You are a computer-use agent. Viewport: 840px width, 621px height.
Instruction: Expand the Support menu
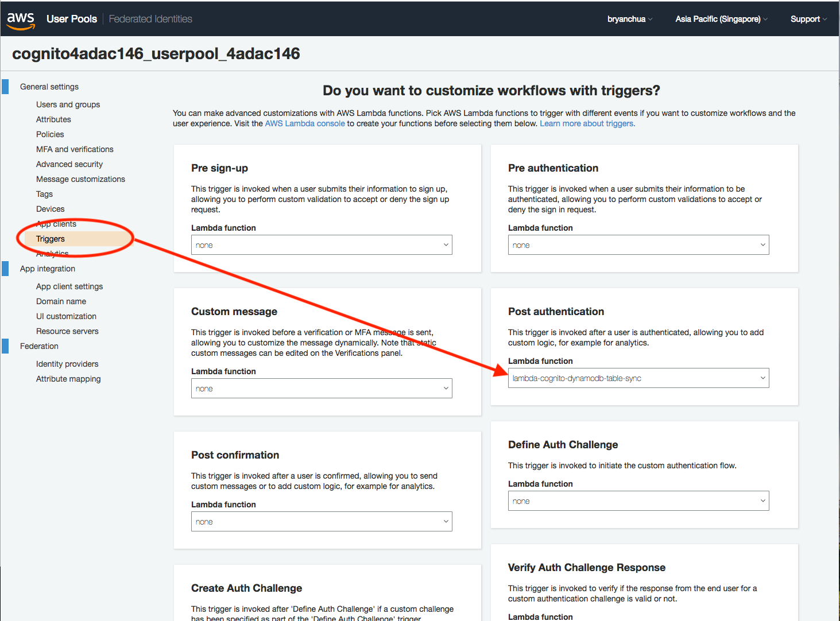(808, 19)
